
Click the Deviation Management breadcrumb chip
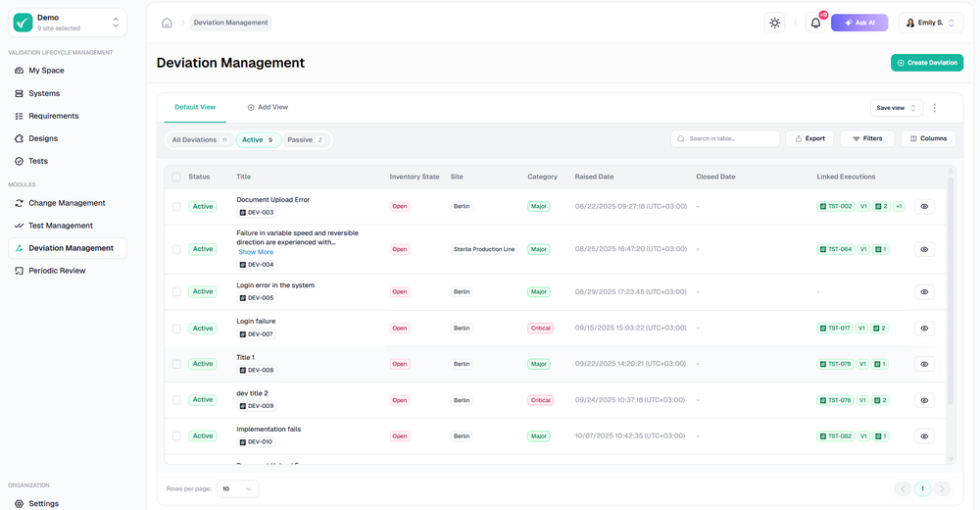tap(230, 23)
